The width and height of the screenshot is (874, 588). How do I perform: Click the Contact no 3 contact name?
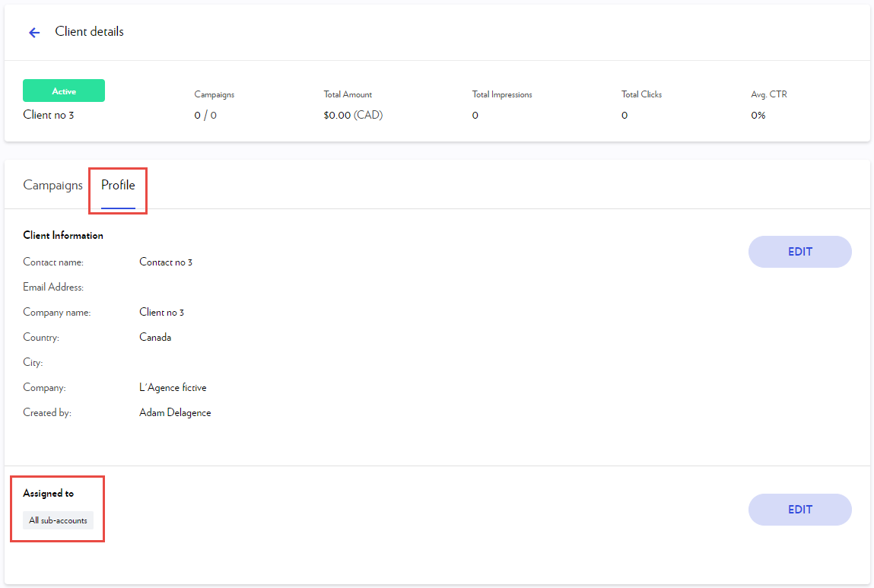coord(166,262)
